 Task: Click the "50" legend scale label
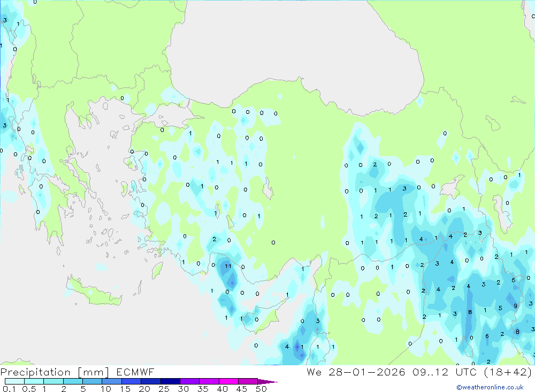pos(262,389)
